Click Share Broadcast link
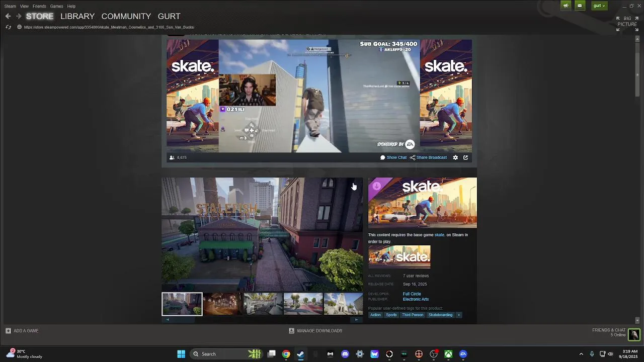The width and height of the screenshot is (644, 362). coord(428,157)
